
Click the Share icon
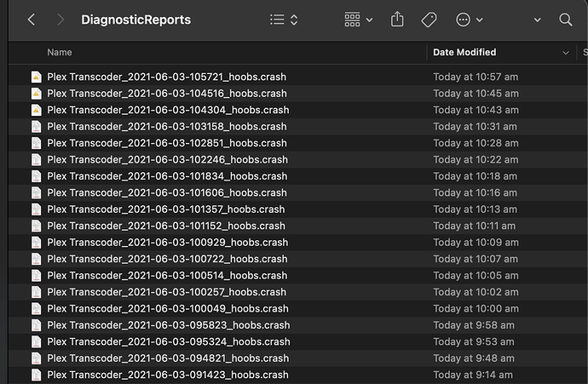click(x=397, y=19)
